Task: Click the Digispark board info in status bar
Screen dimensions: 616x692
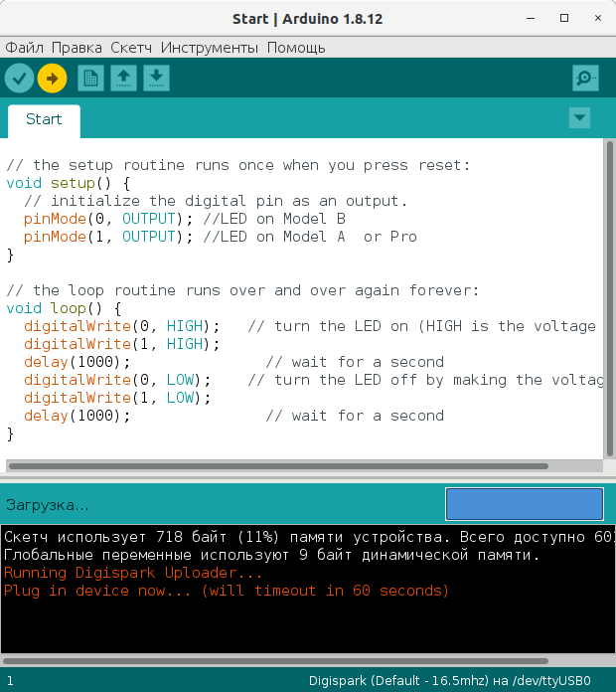Action: click(450, 681)
